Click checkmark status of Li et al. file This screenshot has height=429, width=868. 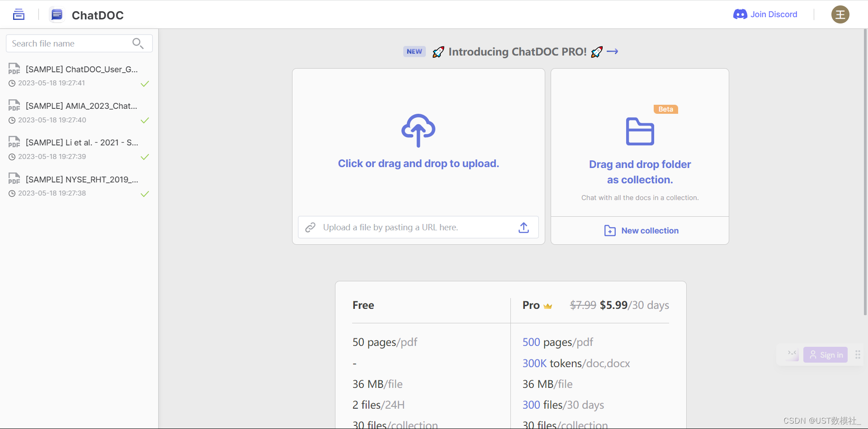point(145,157)
